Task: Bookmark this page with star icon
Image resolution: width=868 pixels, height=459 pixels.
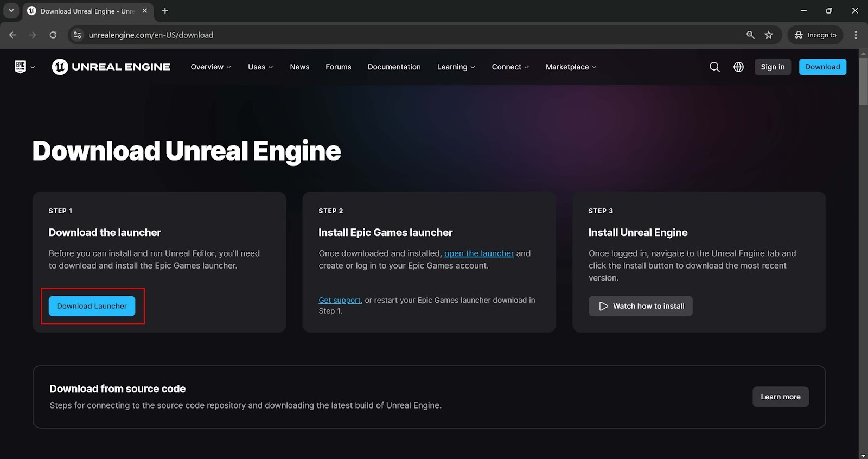Action: pos(769,35)
